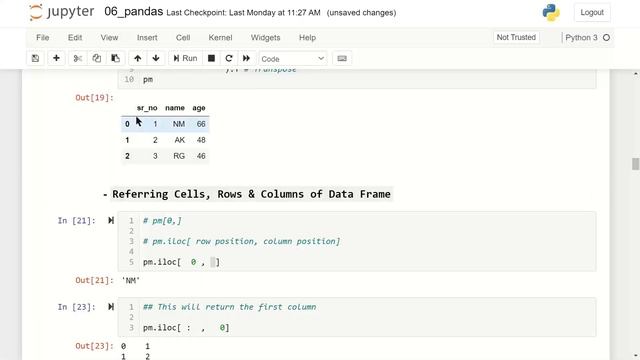Click into code line pm.iloc[ 0 , ]
This screenshot has width=640, height=360.
click(x=181, y=262)
